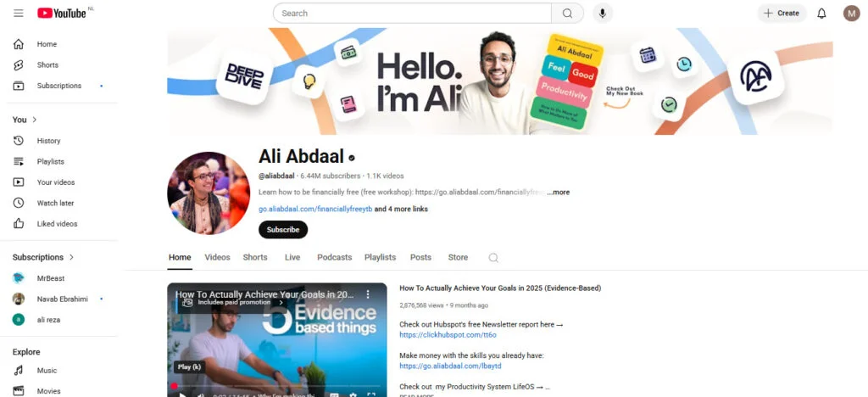Focus the Search input field

pyautogui.click(x=413, y=14)
